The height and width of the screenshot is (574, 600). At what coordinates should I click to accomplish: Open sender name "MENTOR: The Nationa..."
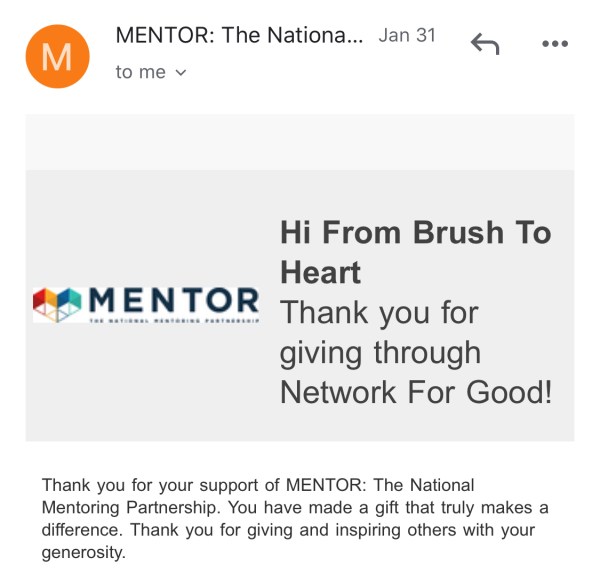(x=239, y=36)
